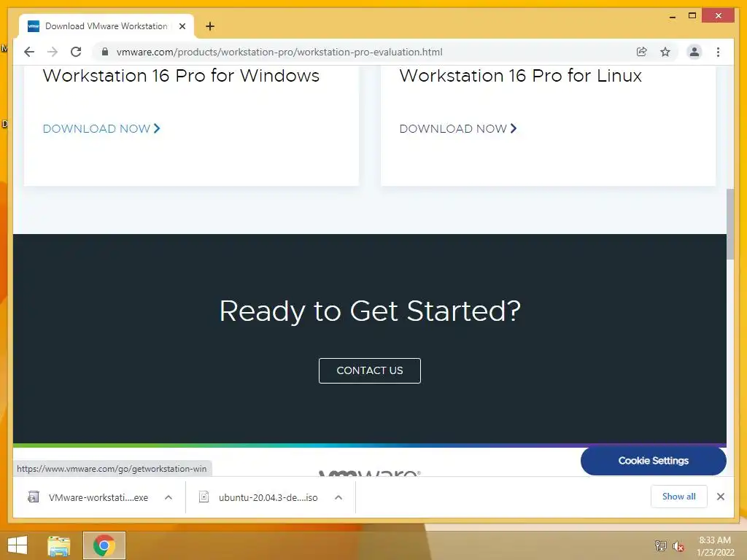Open File Explorer from the taskbar
The width and height of the screenshot is (747, 560).
[x=59, y=545]
